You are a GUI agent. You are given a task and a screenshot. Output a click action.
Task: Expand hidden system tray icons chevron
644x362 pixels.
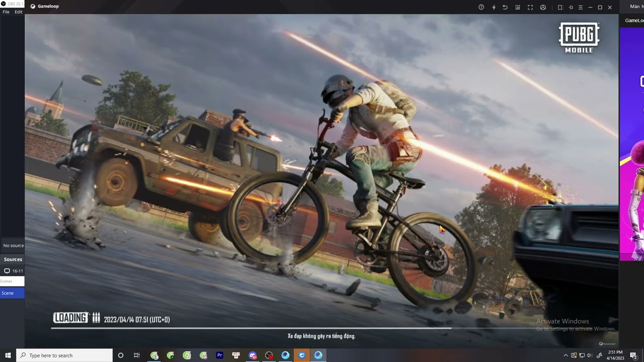[x=566, y=355]
